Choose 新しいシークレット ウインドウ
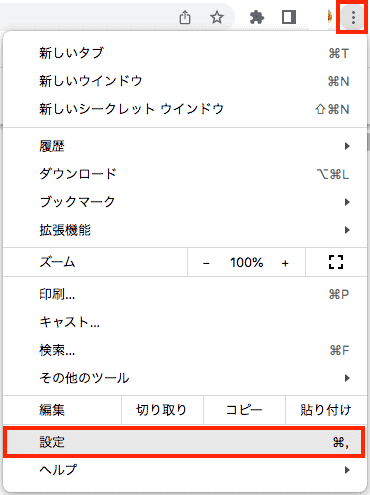 [x=185, y=109]
